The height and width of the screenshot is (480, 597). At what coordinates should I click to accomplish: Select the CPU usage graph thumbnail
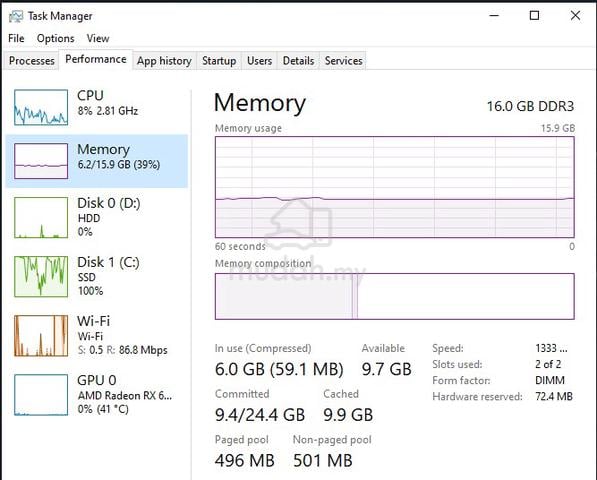click(41, 107)
